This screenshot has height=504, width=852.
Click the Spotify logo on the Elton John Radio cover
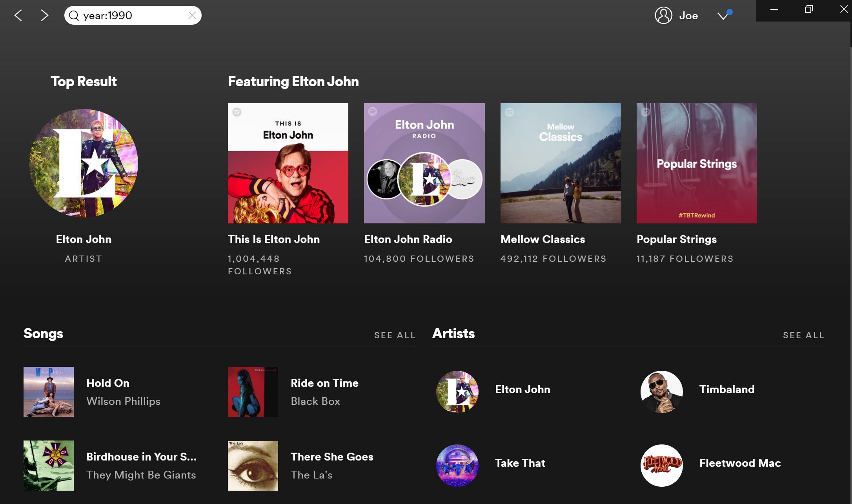click(373, 112)
